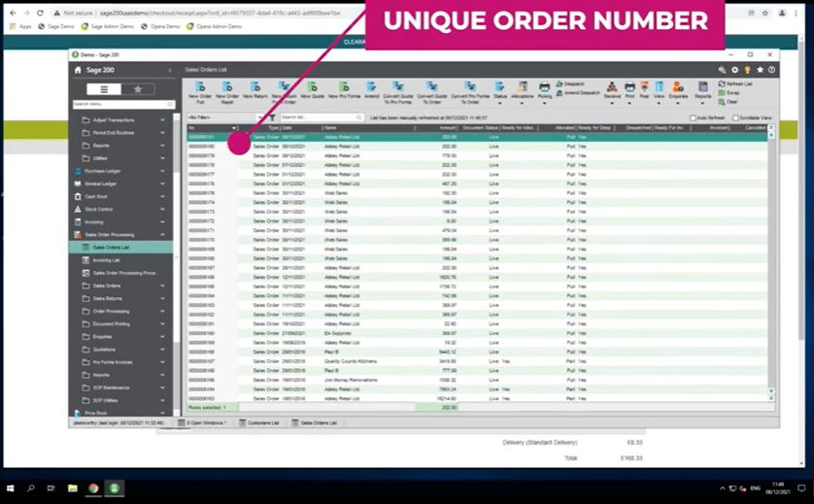Screen dimensions: 814x504
Task: Switch sidebar to favourites star view
Action: [x=138, y=89]
